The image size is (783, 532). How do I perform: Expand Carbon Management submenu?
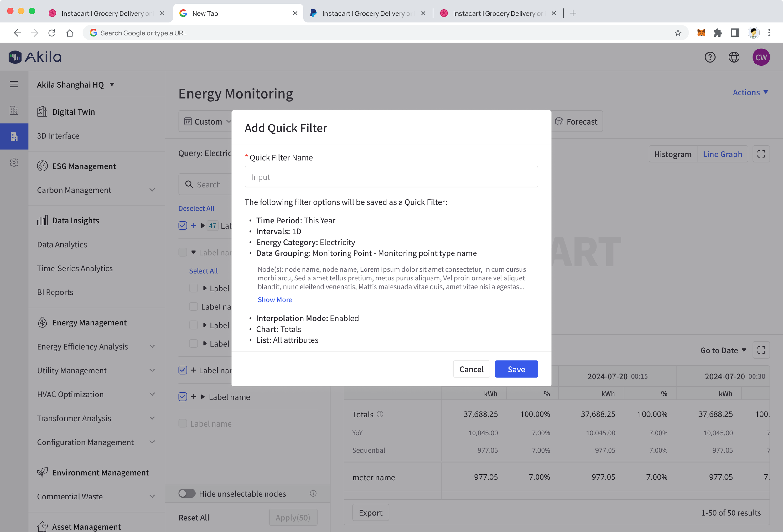click(152, 190)
